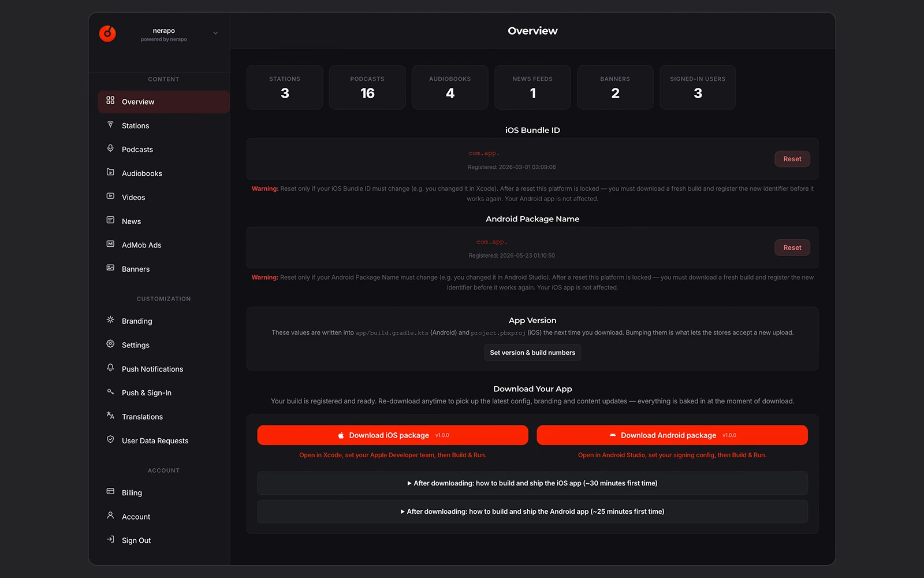Image resolution: width=924 pixels, height=578 pixels.
Task: Click the Audiobooks icon in sidebar
Action: pos(110,172)
